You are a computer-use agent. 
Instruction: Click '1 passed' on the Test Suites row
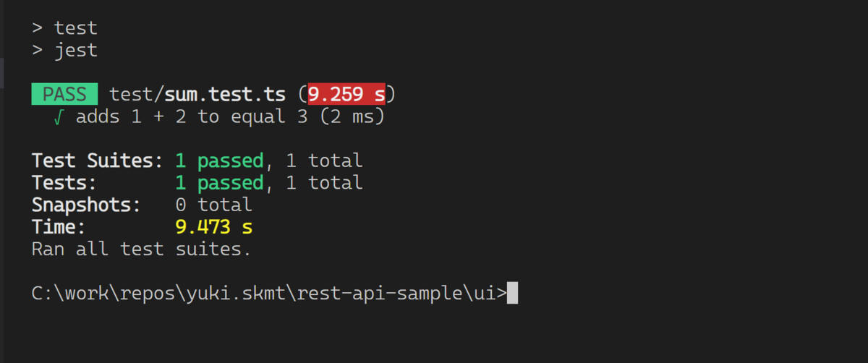click(219, 161)
